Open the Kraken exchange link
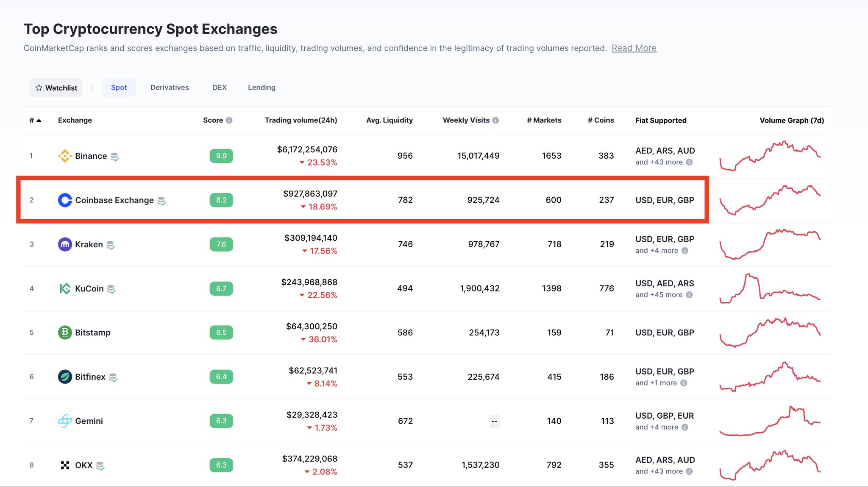The width and height of the screenshot is (868, 487). [x=89, y=244]
